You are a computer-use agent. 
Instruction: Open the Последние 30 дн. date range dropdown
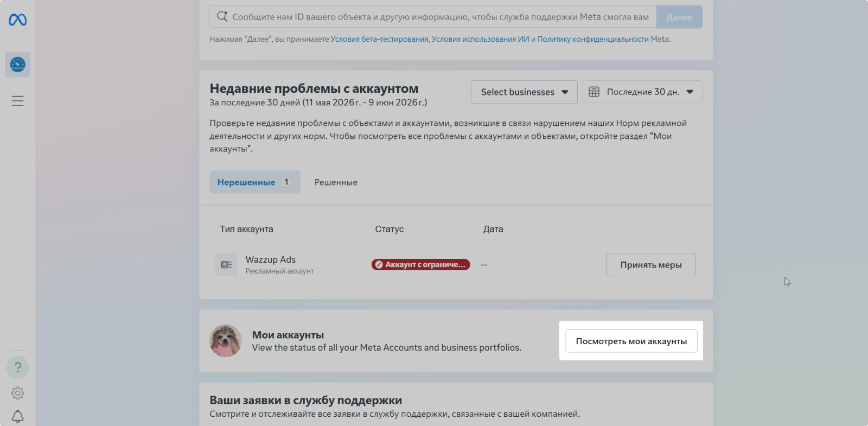click(642, 92)
